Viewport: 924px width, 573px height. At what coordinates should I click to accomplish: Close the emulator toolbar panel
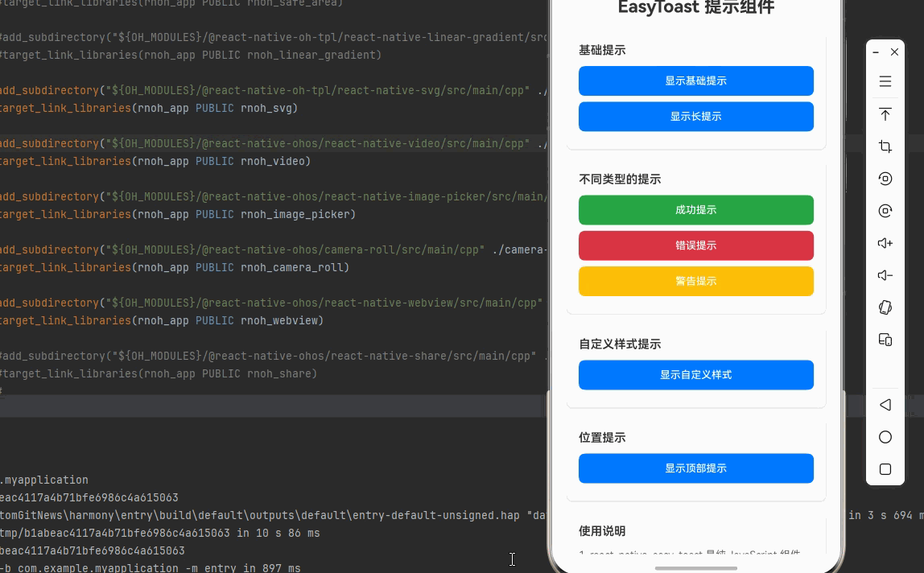(x=894, y=52)
